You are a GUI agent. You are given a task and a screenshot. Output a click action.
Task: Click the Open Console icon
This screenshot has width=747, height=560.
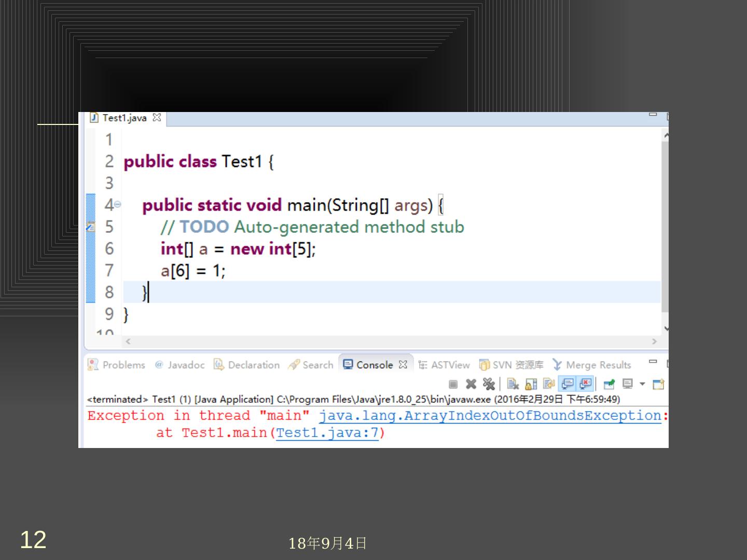click(658, 384)
